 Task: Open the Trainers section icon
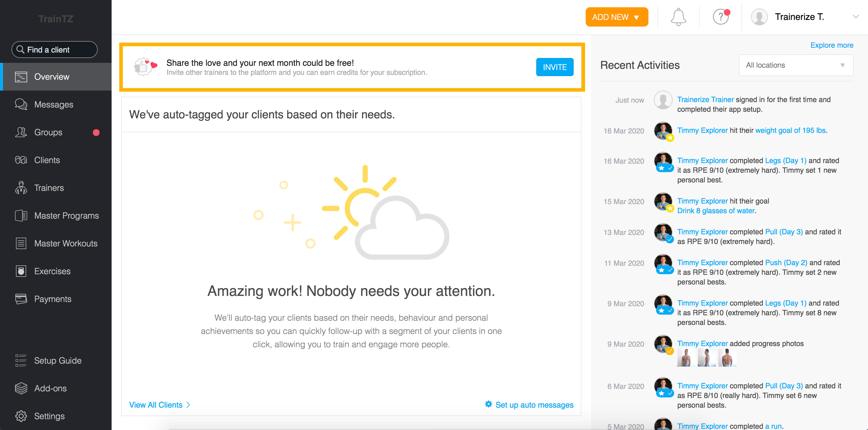[x=21, y=188]
